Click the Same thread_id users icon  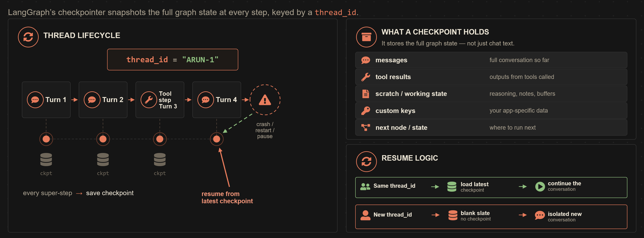(365, 186)
